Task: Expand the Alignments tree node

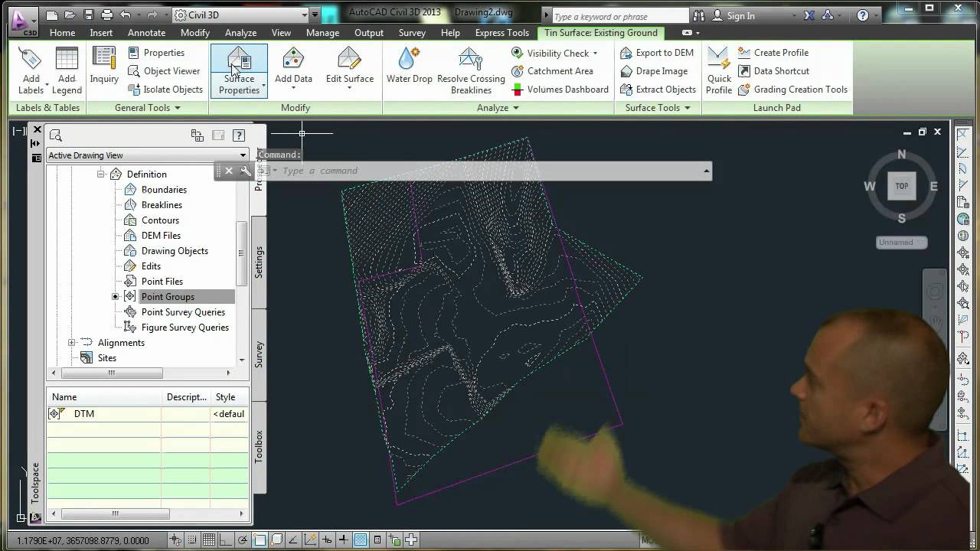Action: (71, 343)
